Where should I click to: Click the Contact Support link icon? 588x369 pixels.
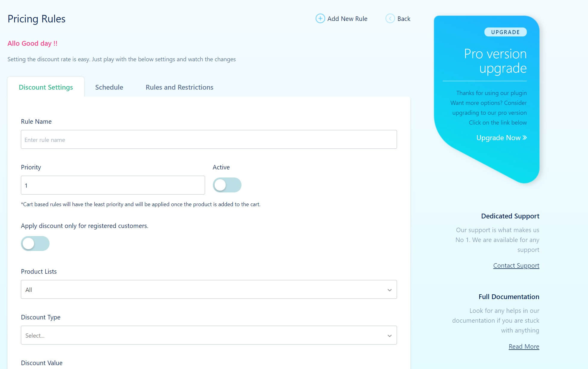pyautogui.click(x=516, y=265)
